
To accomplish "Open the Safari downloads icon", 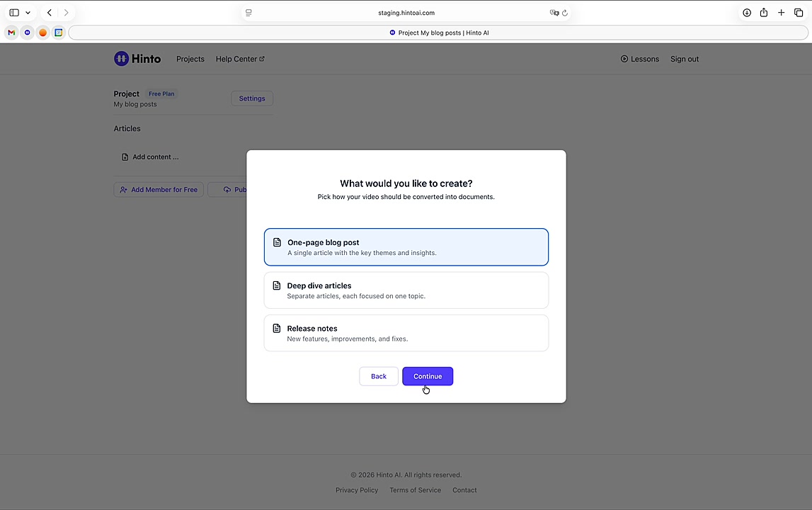I will pos(746,13).
